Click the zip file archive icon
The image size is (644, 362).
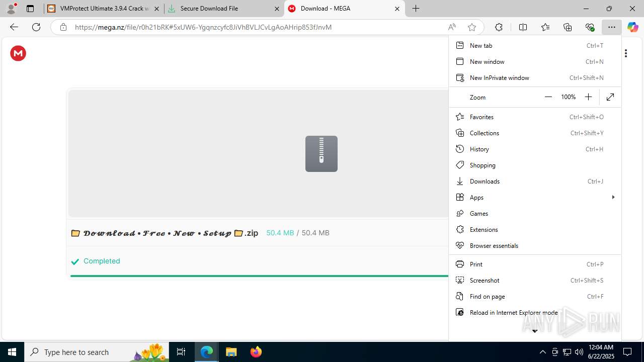[x=321, y=154]
